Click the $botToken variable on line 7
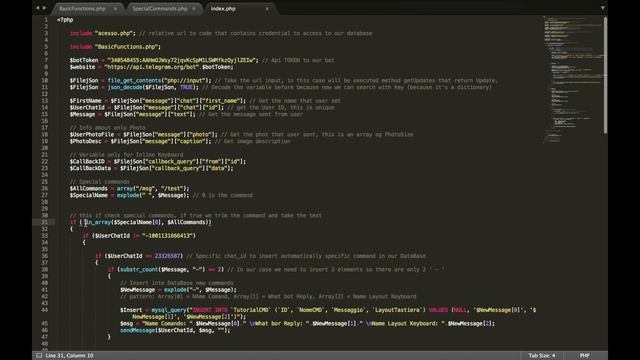Image resolution: width=640 pixels, height=360 pixels. (x=84, y=60)
